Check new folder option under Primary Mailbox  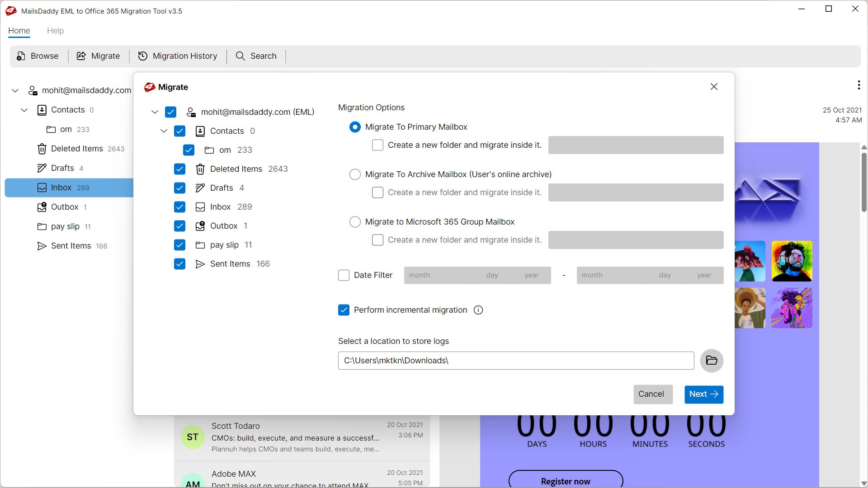(x=377, y=145)
